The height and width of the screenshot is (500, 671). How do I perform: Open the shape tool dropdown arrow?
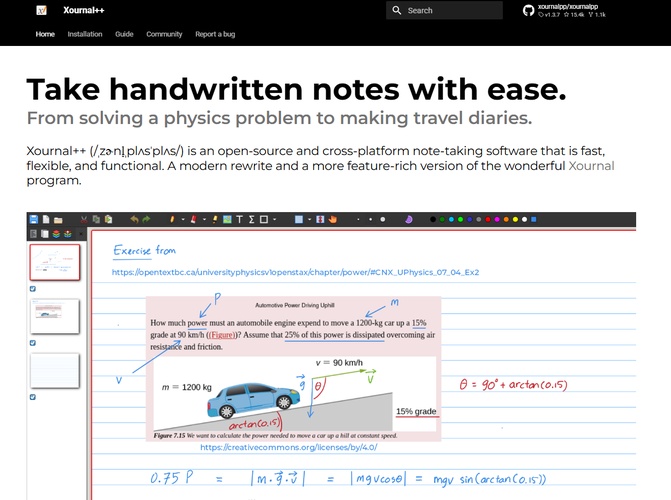274,220
